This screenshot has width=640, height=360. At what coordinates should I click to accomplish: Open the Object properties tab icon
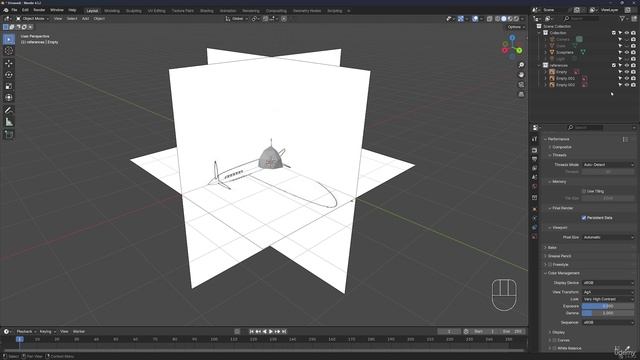tap(535, 209)
